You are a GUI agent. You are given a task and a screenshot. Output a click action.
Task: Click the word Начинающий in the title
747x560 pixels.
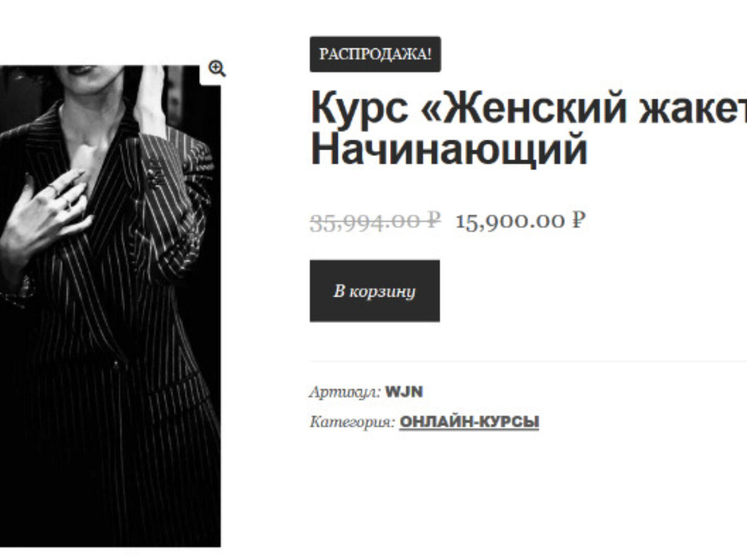(449, 149)
